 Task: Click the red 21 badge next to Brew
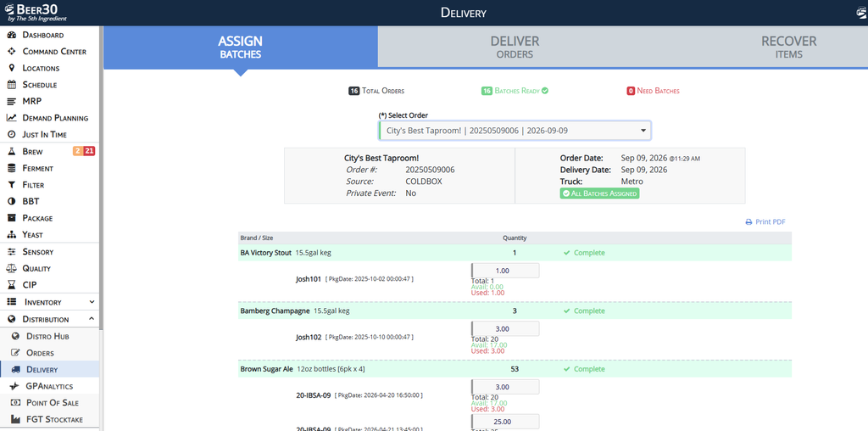[x=89, y=151]
